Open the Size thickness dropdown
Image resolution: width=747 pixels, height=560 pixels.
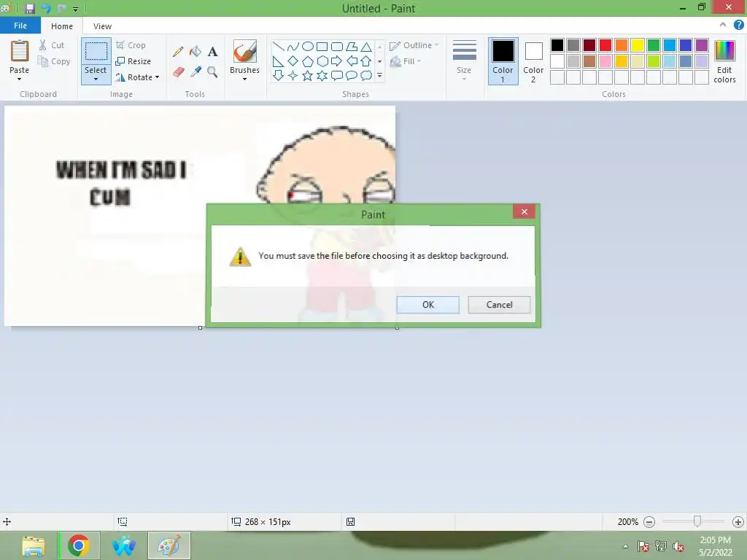point(464,61)
